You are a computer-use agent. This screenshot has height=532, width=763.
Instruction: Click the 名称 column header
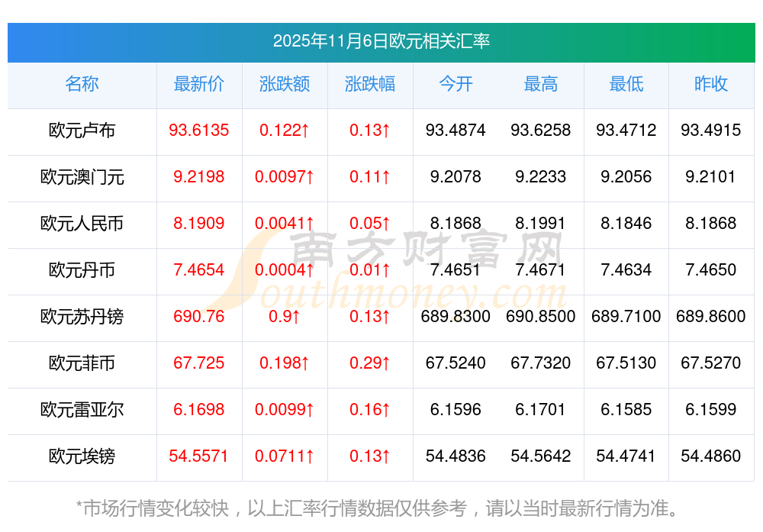pos(82,84)
